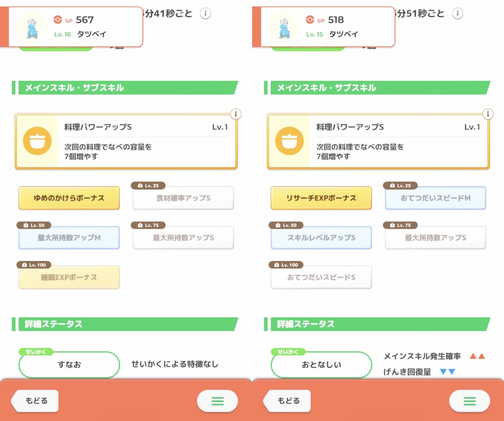The height and width of the screenshot is (421, 504).
Task: Tap the locked 食材確率アップS sub skill
Action: pyautogui.click(x=183, y=198)
